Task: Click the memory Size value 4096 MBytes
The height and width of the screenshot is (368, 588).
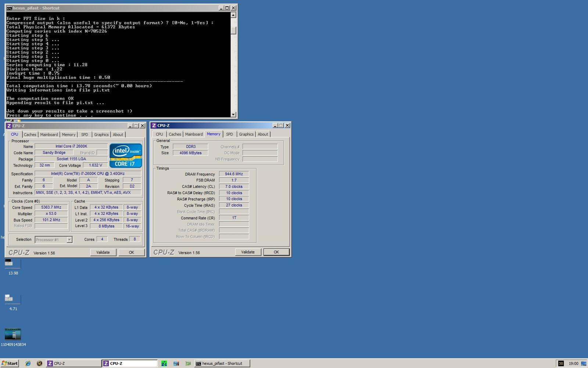Action: pyautogui.click(x=190, y=153)
